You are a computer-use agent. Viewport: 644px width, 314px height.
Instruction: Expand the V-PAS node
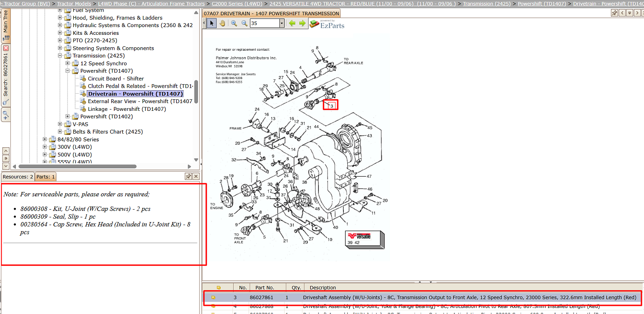tap(60, 124)
